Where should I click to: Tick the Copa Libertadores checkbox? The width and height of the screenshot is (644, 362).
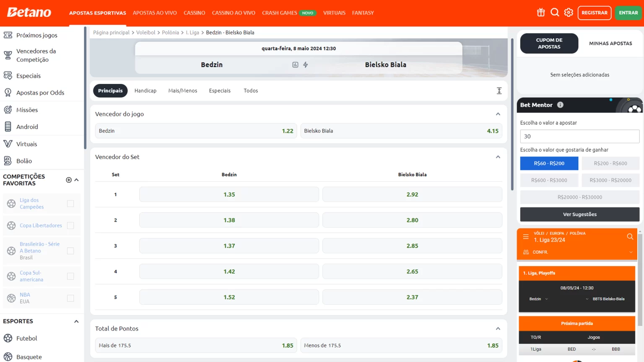pos(70,225)
